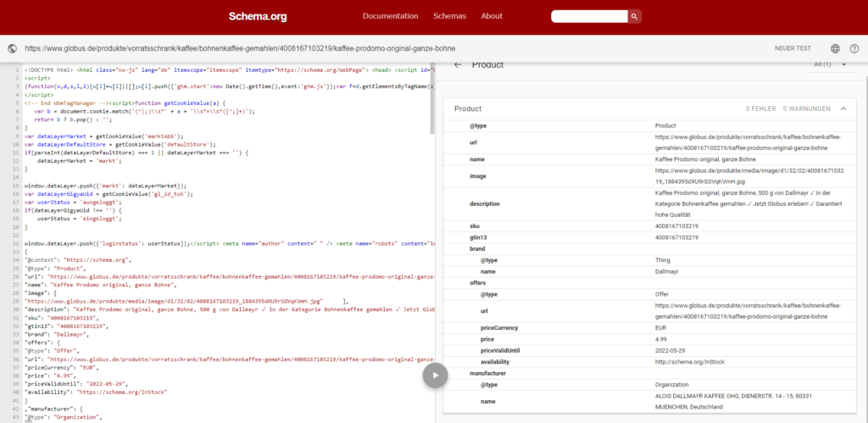Image resolution: width=868 pixels, height=423 pixels.
Task: Select the @type value Product in table
Action: point(665,125)
